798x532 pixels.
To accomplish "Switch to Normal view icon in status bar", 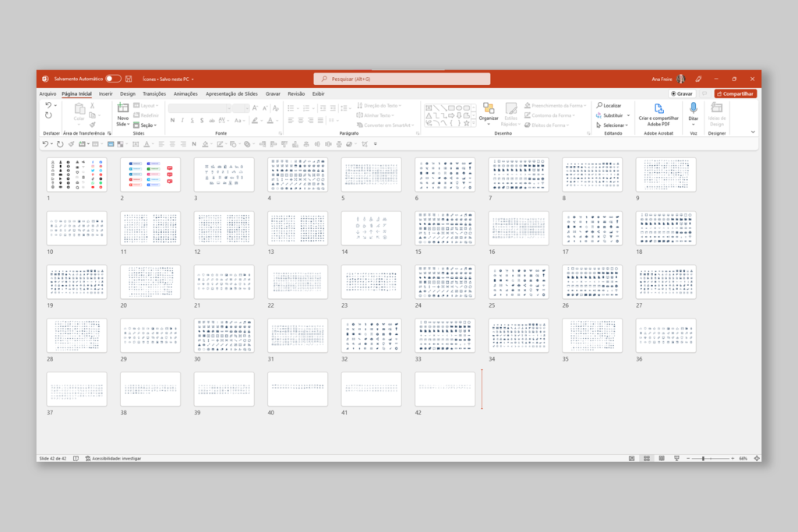I will (631, 458).
